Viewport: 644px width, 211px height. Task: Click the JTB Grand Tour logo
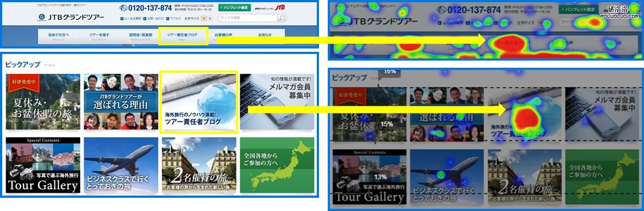coord(70,17)
